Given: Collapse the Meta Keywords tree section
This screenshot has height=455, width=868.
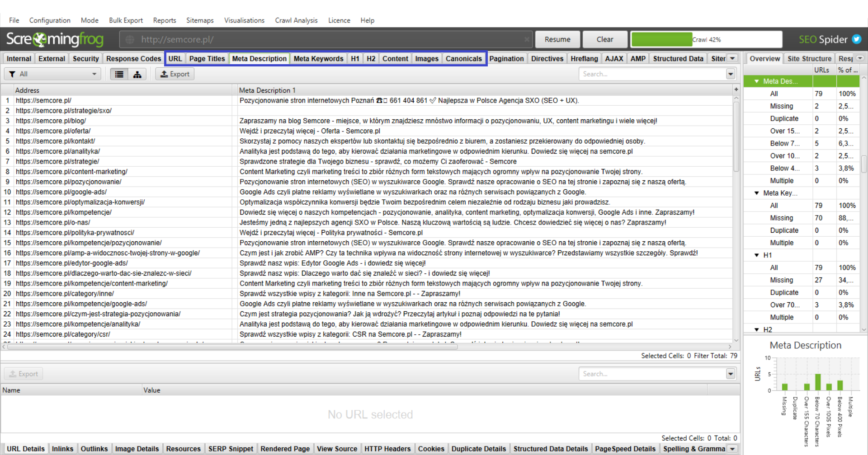Looking at the screenshot, I should pos(757,193).
